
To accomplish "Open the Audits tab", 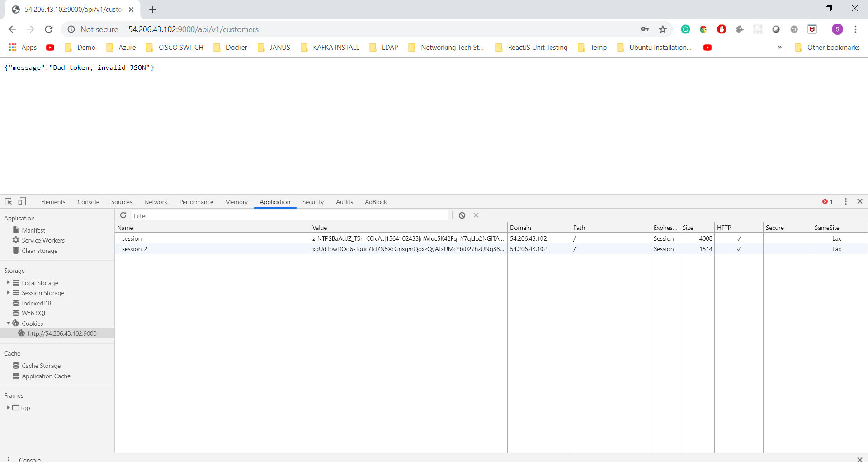I will [x=344, y=202].
